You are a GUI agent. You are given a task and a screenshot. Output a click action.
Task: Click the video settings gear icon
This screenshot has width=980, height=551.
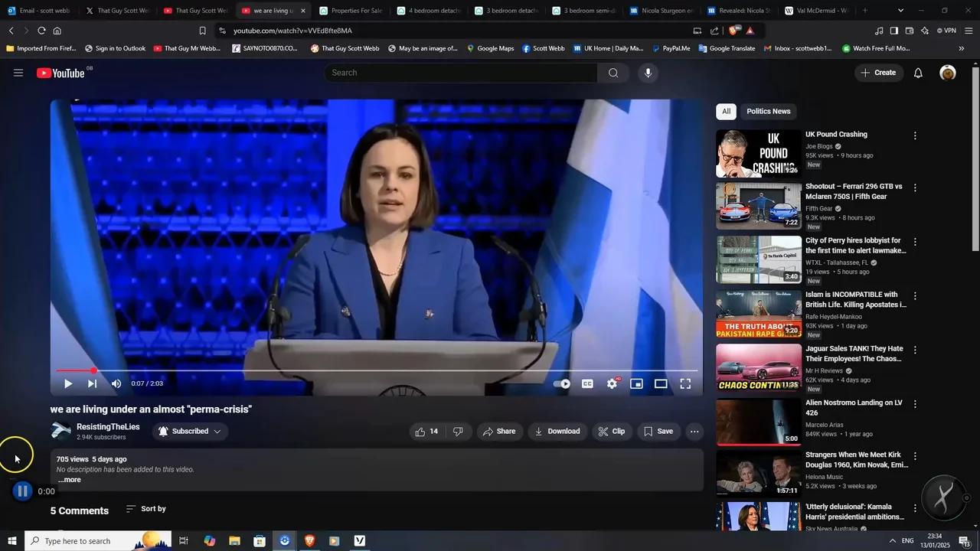[x=612, y=384]
